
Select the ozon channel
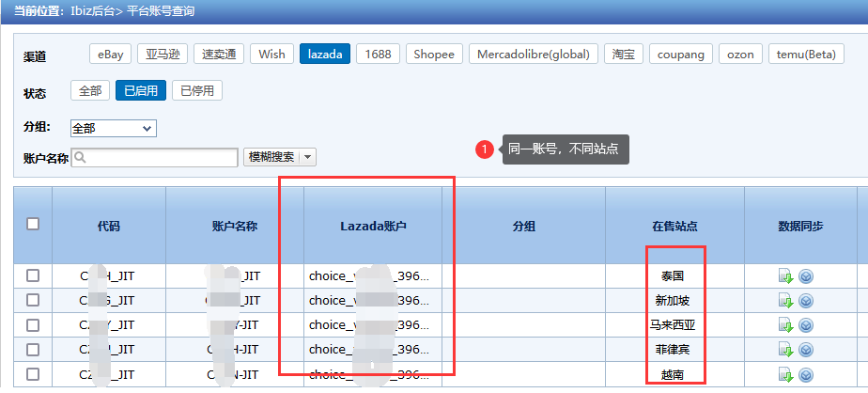point(740,54)
